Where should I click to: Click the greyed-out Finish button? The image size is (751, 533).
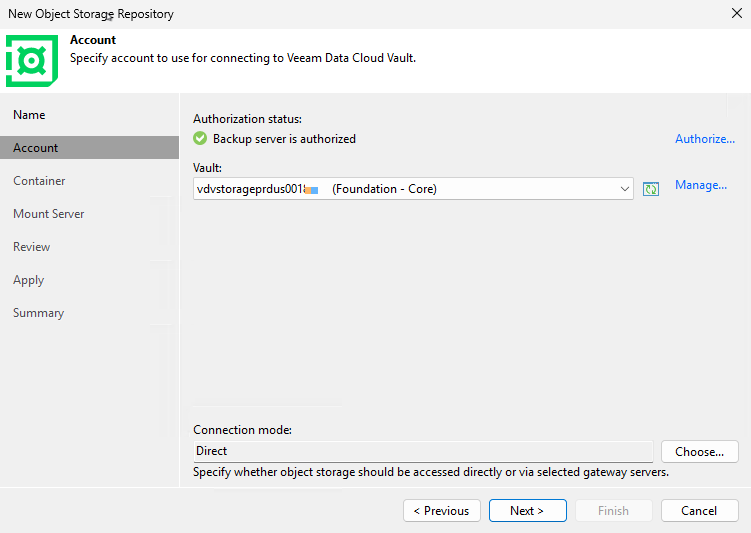coord(613,510)
